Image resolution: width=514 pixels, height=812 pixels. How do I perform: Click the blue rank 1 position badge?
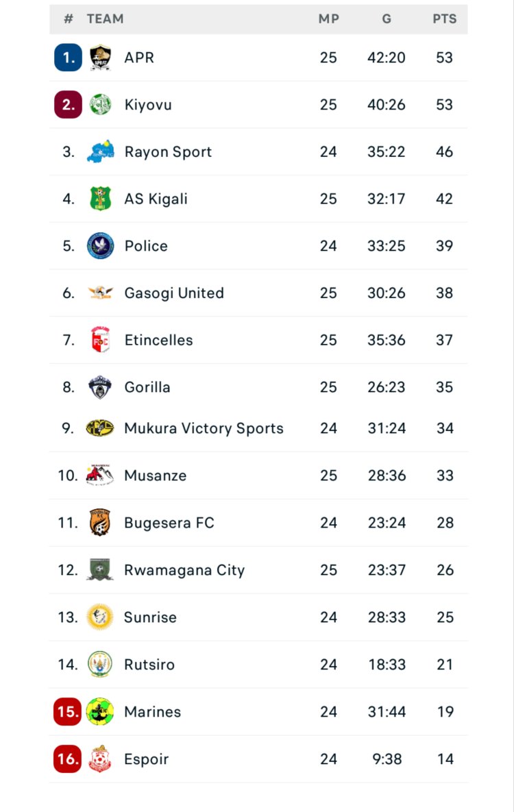click(68, 58)
